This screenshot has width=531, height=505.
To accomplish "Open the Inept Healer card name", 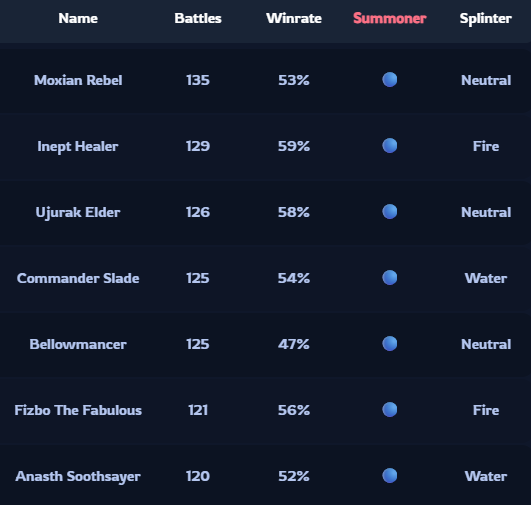I will click(x=78, y=147).
